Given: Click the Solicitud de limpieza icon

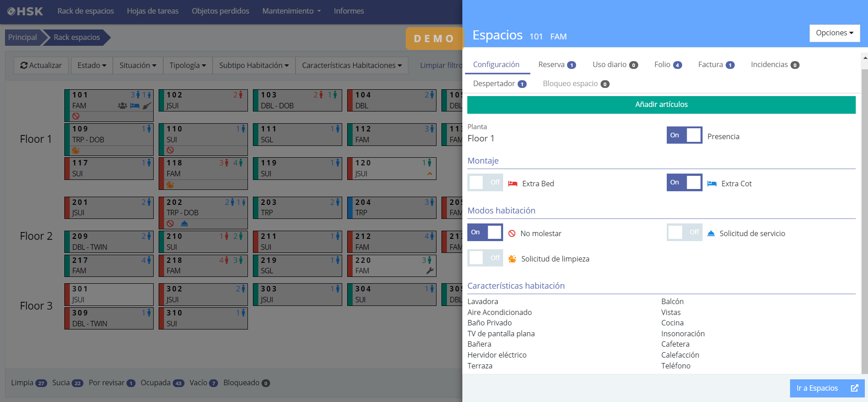Looking at the screenshot, I should click(x=512, y=259).
